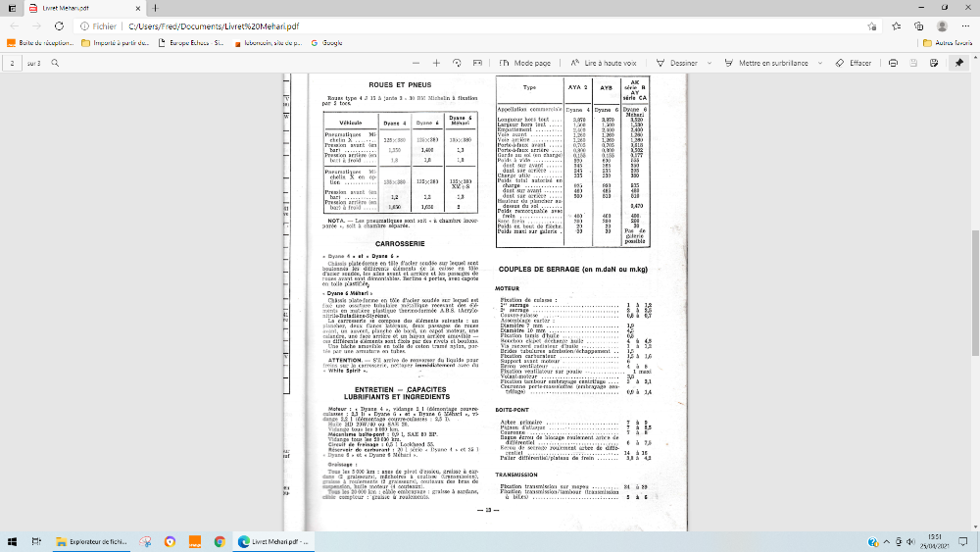
Task: Click the address bar file path
Action: [214, 26]
